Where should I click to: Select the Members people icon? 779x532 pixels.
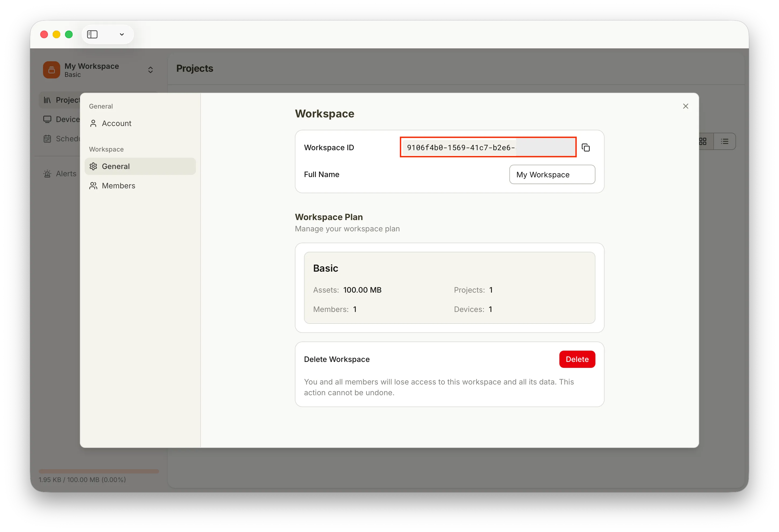click(93, 186)
